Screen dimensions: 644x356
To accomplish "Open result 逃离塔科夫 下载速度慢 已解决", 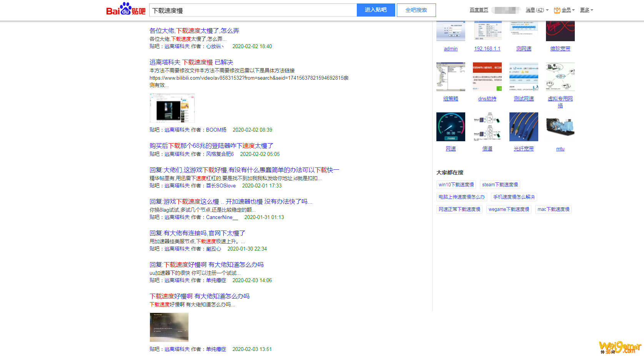I will pyautogui.click(x=191, y=62).
